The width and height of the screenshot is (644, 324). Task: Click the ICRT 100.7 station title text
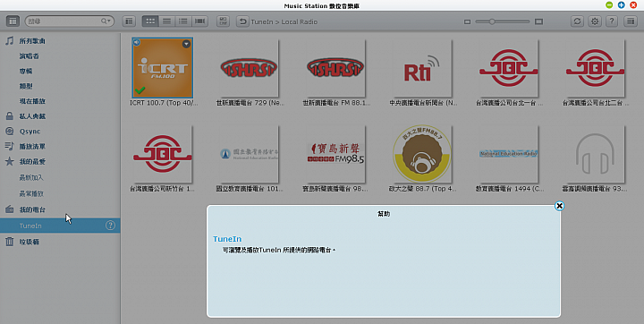coord(164,103)
